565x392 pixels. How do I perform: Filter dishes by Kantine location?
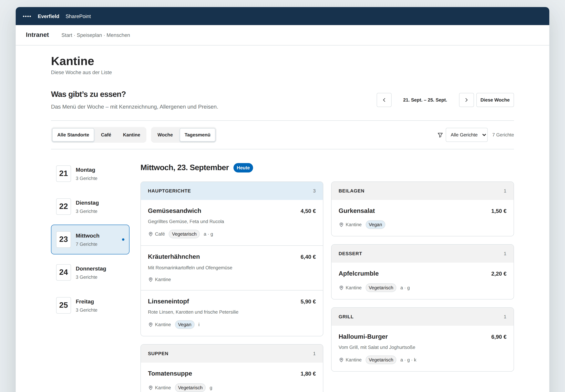coord(131,135)
